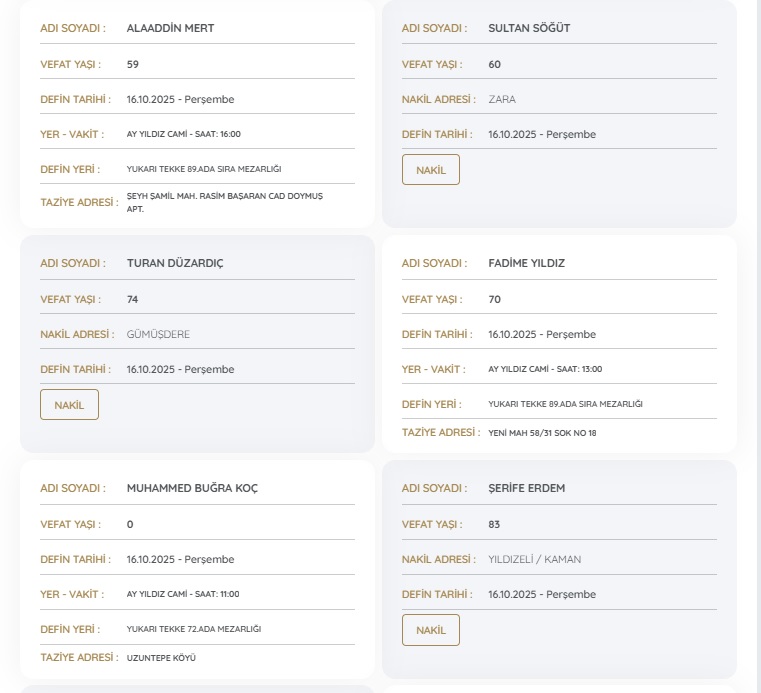
Task: Select the AY YILDIZ CAMİ - SAAT: 13:00 entry
Action: pyautogui.click(x=545, y=369)
